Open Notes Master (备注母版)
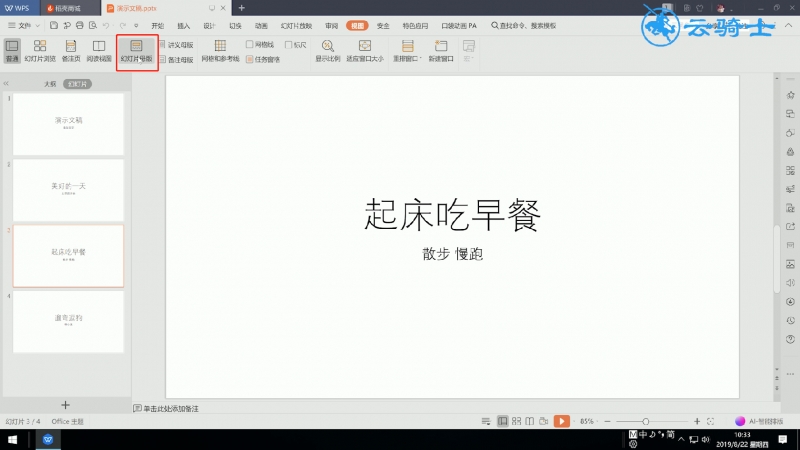Image resolution: width=800 pixels, height=450 pixels. point(177,60)
